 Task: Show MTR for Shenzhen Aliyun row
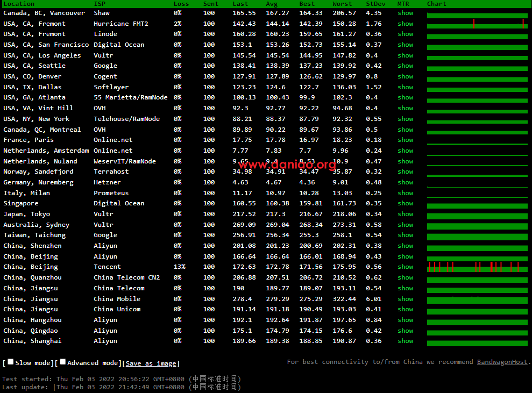406,246
